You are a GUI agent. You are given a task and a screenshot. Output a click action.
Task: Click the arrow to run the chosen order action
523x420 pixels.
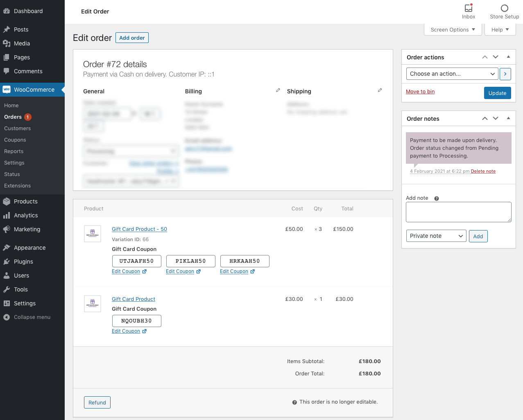pyautogui.click(x=505, y=74)
